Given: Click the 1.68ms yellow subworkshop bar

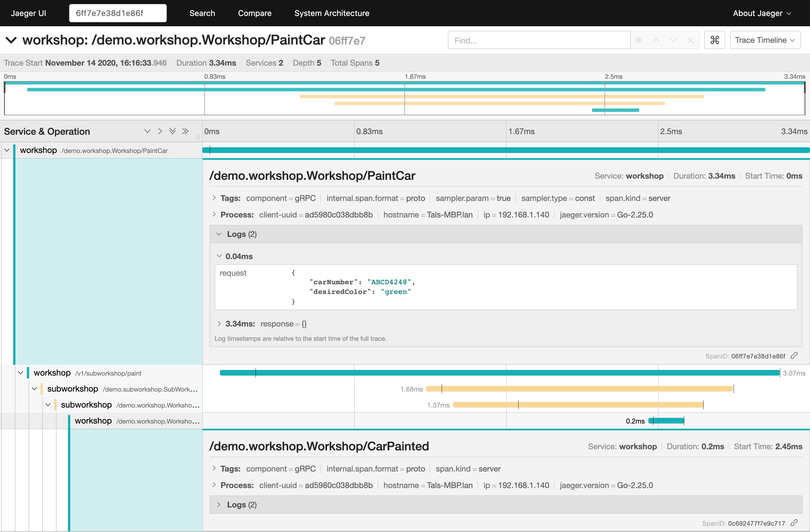Looking at the screenshot, I should tap(580, 389).
